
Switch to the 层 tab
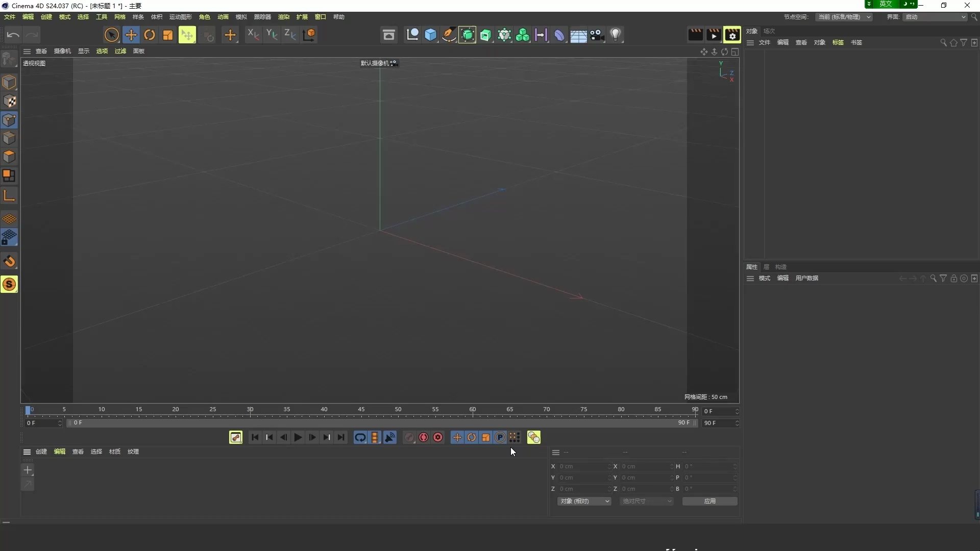(x=767, y=267)
